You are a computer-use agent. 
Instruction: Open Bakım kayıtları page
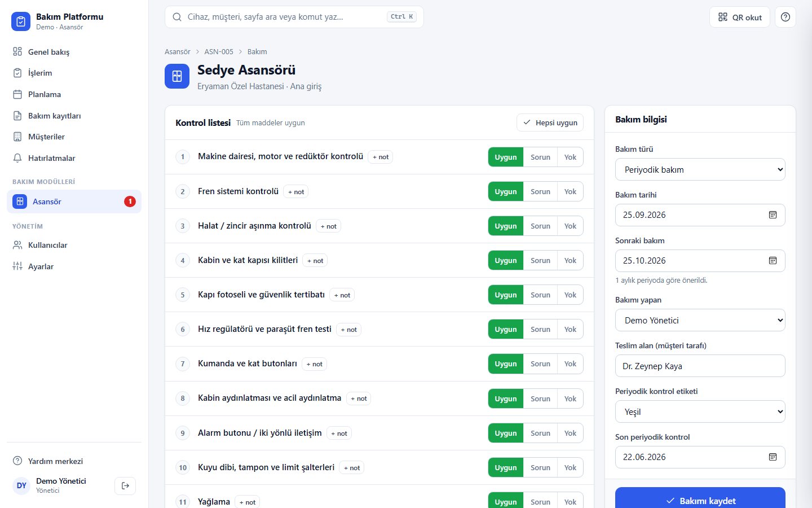(74, 116)
